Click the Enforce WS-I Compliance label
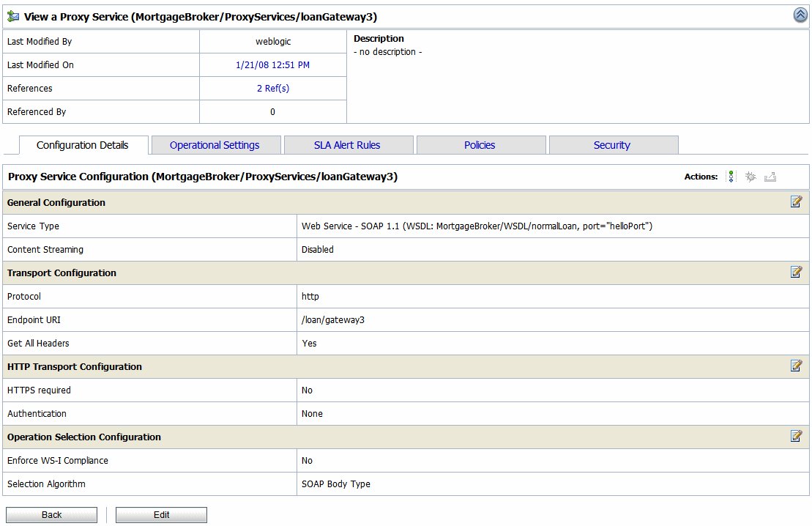Viewport: 812px width, 526px height. click(58, 461)
